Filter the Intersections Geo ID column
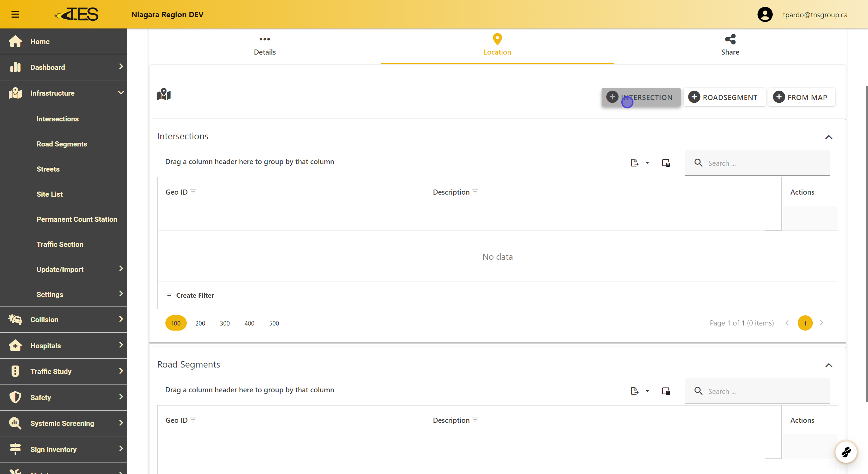 [x=194, y=192]
